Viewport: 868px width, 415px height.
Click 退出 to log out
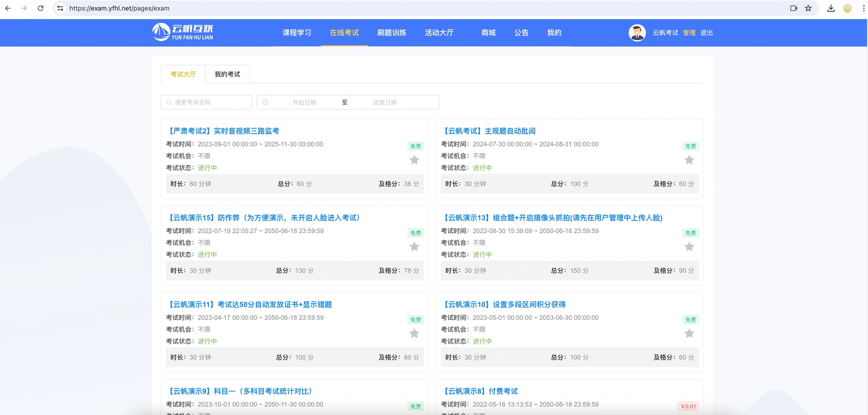coord(707,33)
